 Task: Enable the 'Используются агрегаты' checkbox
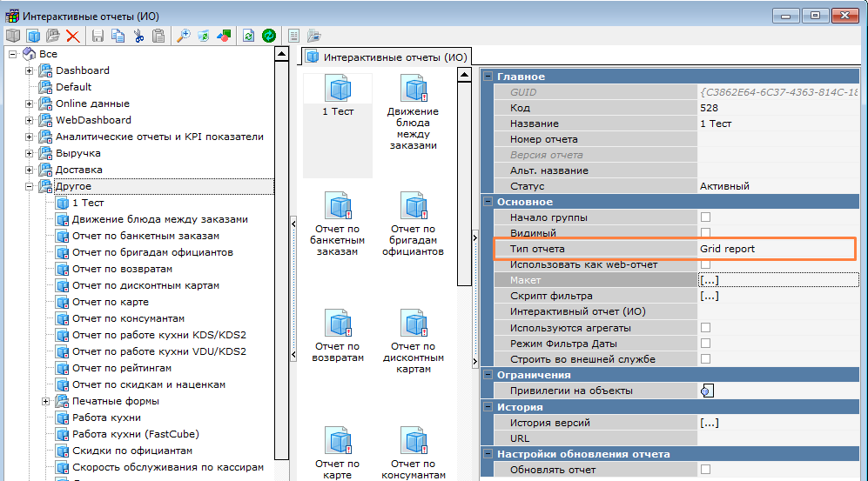coord(706,327)
